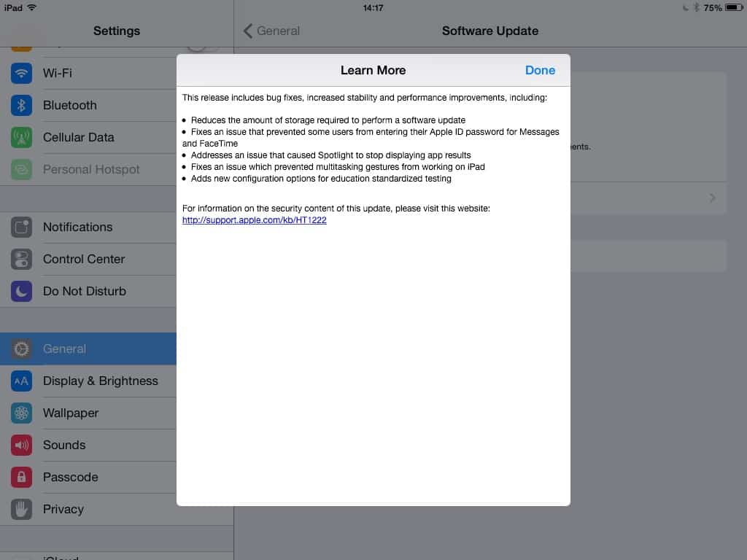747x560 pixels.
Task: Go back using the General chevron
Action: (271, 31)
